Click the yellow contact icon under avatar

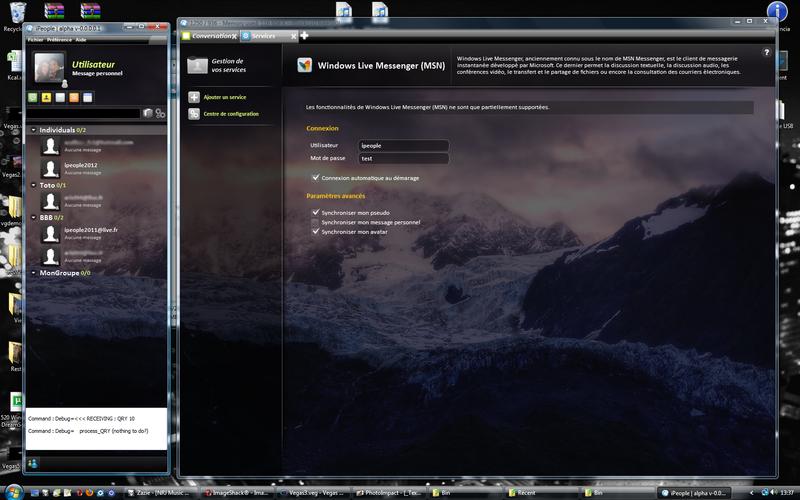(46, 97)
